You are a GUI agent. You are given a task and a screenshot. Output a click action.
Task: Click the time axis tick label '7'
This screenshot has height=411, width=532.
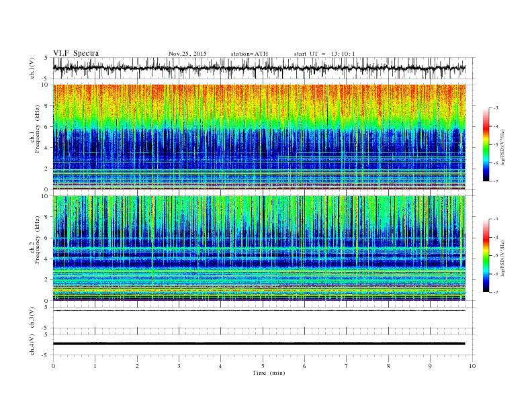pos(347,366)
